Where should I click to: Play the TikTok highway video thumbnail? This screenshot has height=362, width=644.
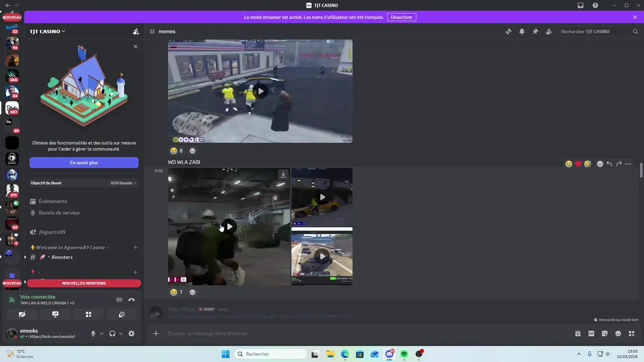point(322,256)
